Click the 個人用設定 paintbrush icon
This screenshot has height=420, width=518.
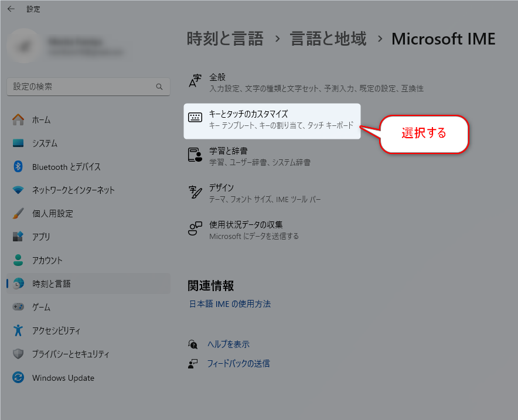[x=18, y=213]
